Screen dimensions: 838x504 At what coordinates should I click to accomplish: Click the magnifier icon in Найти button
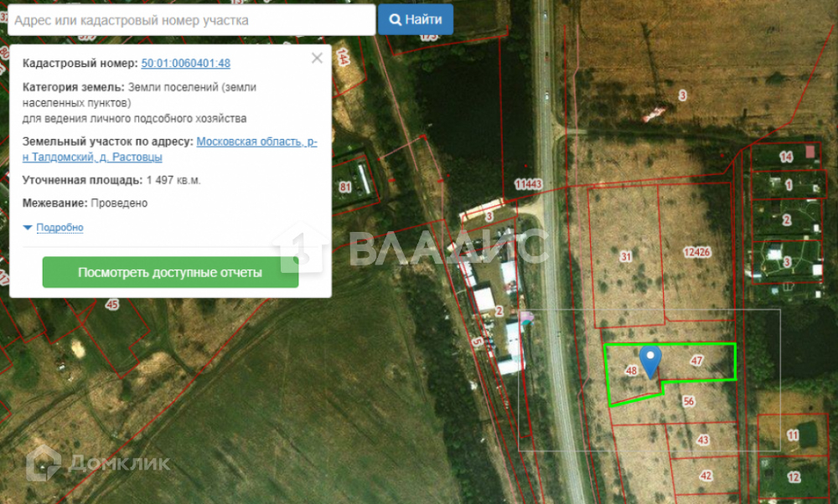click(x=395, y=20)
